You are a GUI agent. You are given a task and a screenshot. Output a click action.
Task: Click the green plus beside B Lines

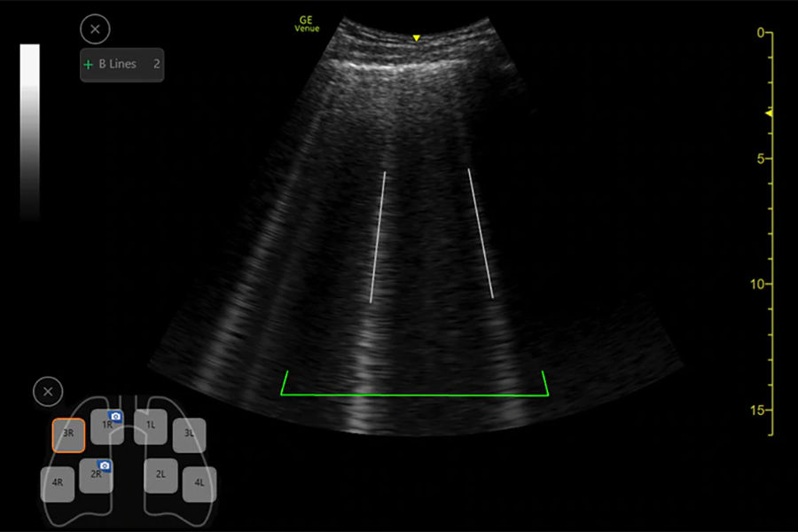point(88,65)
